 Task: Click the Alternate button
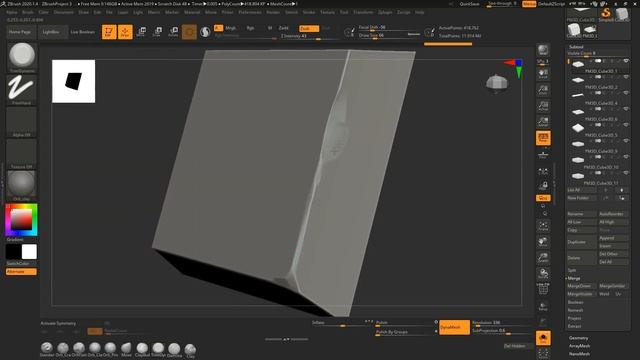(21, 271)
